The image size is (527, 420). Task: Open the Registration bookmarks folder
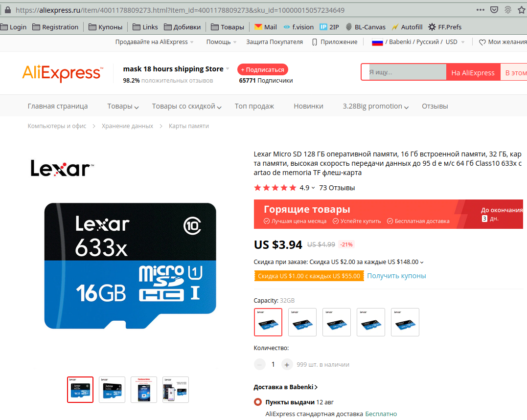click(55, 27)
